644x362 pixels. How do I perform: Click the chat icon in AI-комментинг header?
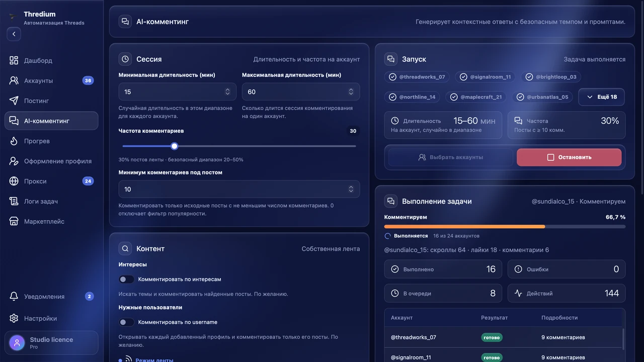coord(125,22)
